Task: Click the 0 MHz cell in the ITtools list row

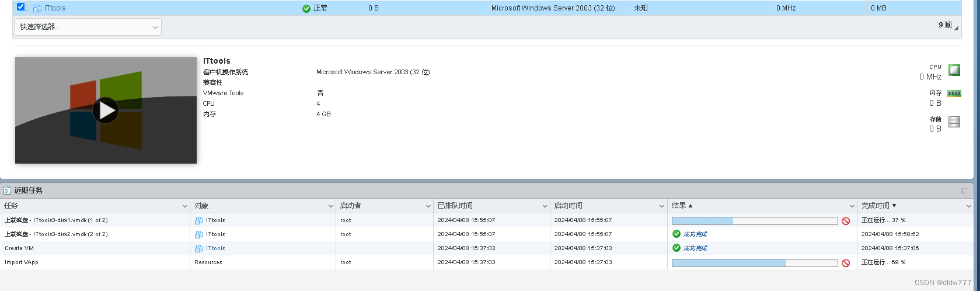Action: tap(786, 8)
